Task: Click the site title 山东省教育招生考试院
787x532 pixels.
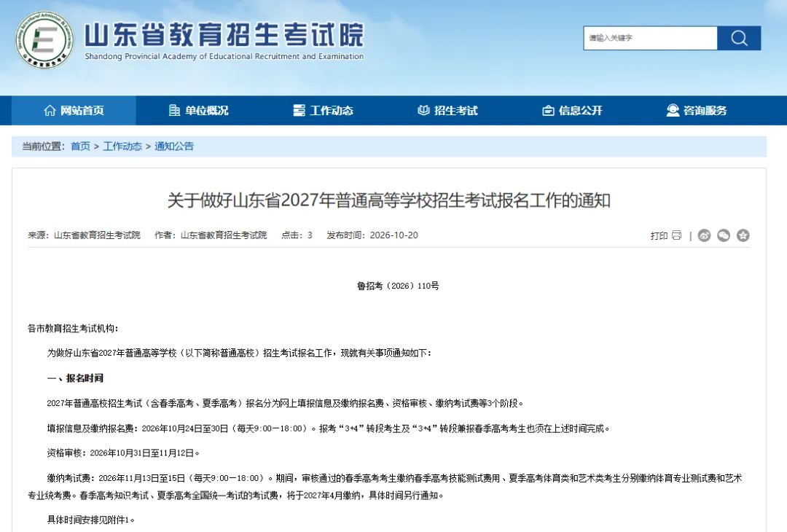Action: click(224, 35)
